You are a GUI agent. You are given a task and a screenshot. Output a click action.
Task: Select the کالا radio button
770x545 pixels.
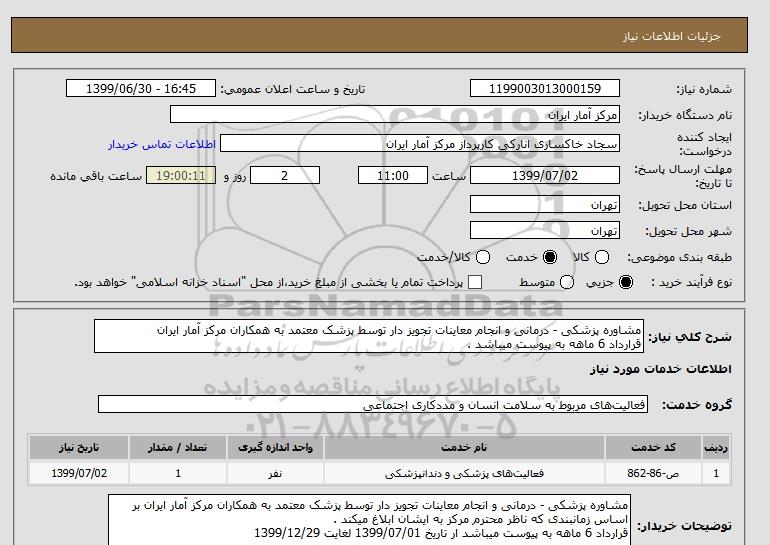click(602, 257)
